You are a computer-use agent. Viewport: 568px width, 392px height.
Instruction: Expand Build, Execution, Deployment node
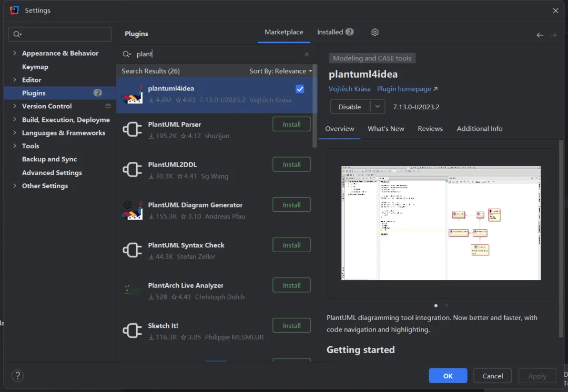15,119
